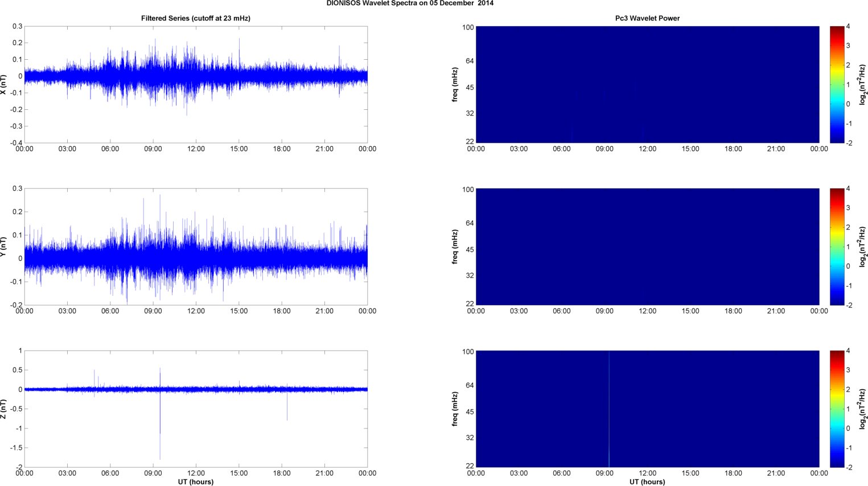The image size is (868, 486).
Task: Click the log2(nT²/Hz) label of bottom colorbar
Action: point(863,409)
